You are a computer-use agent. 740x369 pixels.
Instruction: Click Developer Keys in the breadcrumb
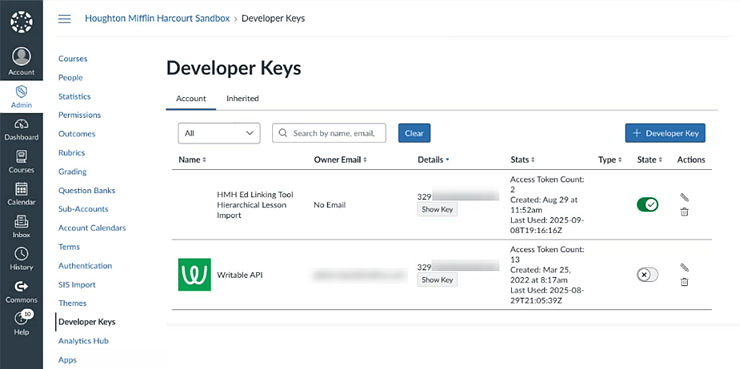[273, 18]
